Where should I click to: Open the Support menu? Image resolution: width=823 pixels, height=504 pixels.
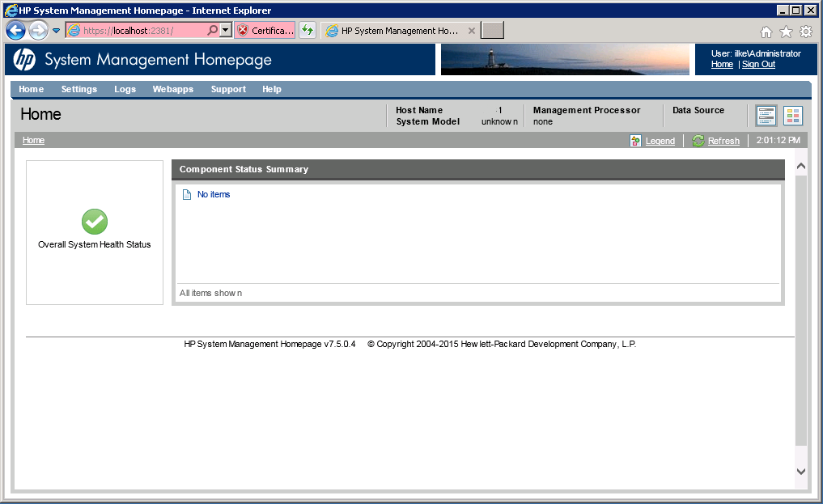(x=228, y=89)
